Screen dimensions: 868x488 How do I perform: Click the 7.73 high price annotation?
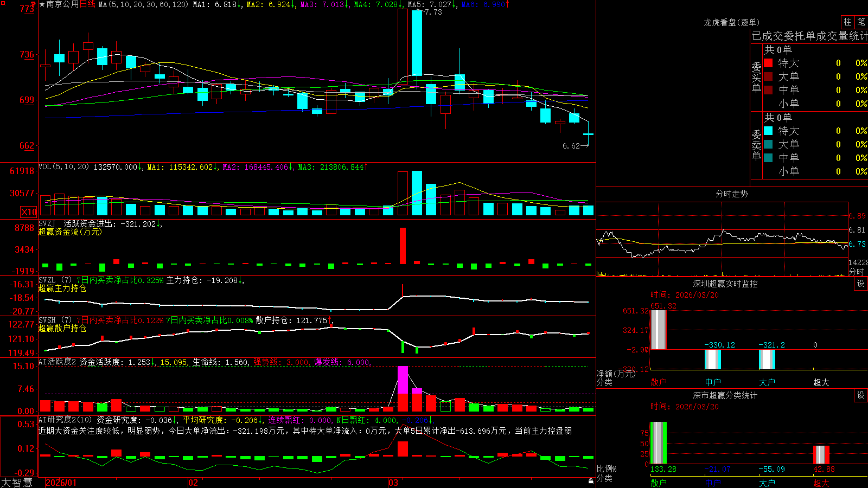(432, 12)
